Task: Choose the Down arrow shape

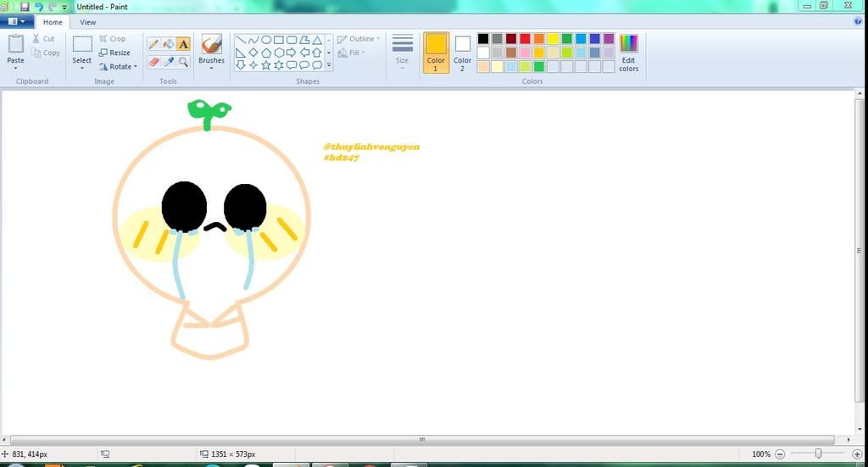Action: (x=241, y=65)
